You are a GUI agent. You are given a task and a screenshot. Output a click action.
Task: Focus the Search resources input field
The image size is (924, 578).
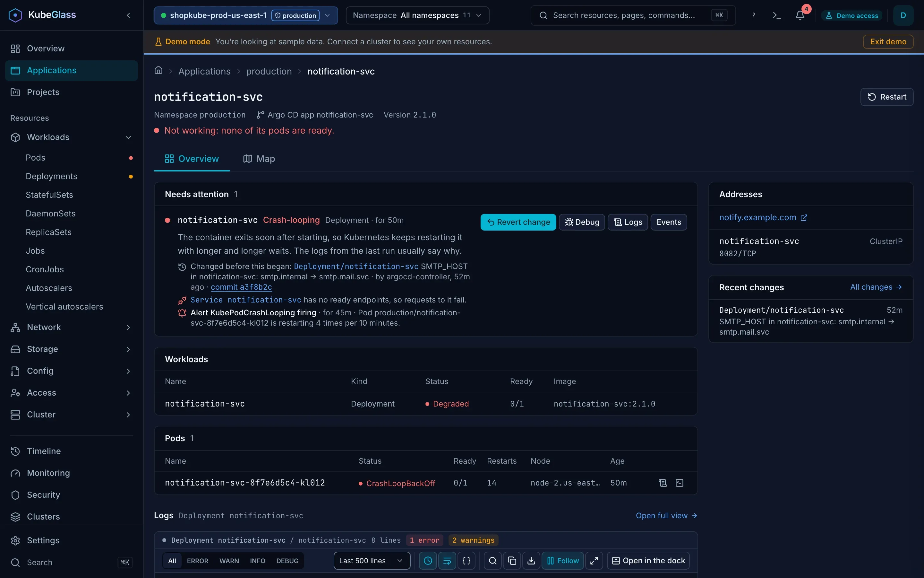[x=633, y=15]
